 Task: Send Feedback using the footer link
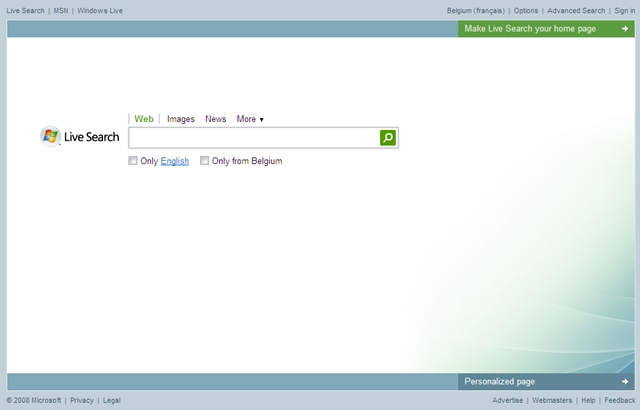pyautogui.click(x=620, y=400)
